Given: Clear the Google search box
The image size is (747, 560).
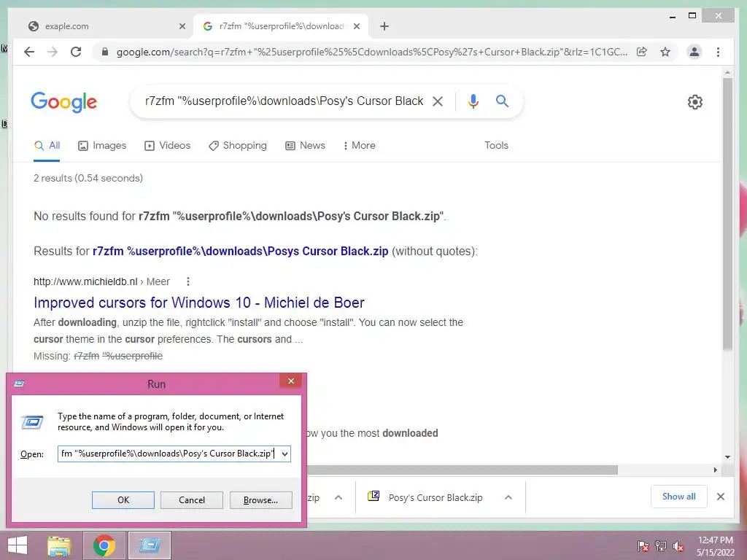Looking at the screenshot, I should (438, 101).
